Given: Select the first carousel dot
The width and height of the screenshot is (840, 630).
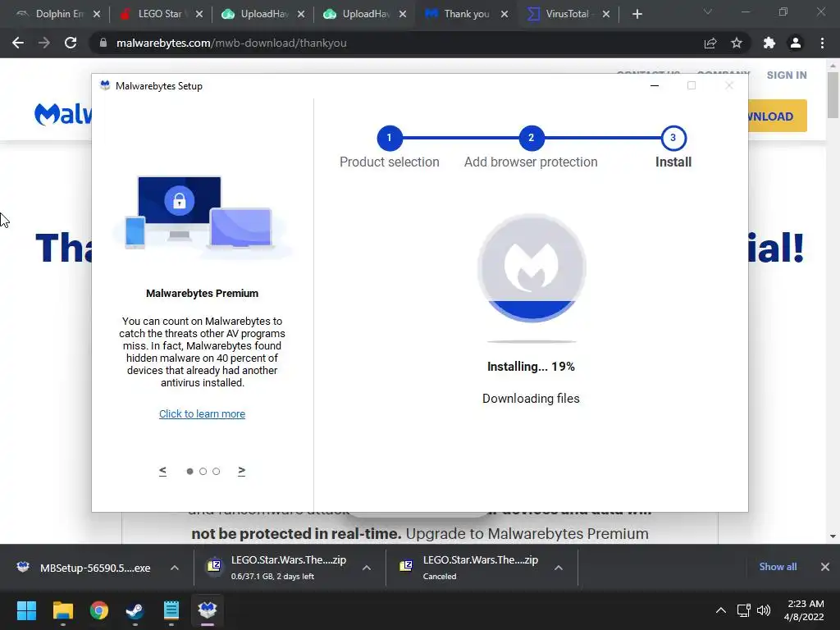Looking at the screenshot, I should (189, 472).
